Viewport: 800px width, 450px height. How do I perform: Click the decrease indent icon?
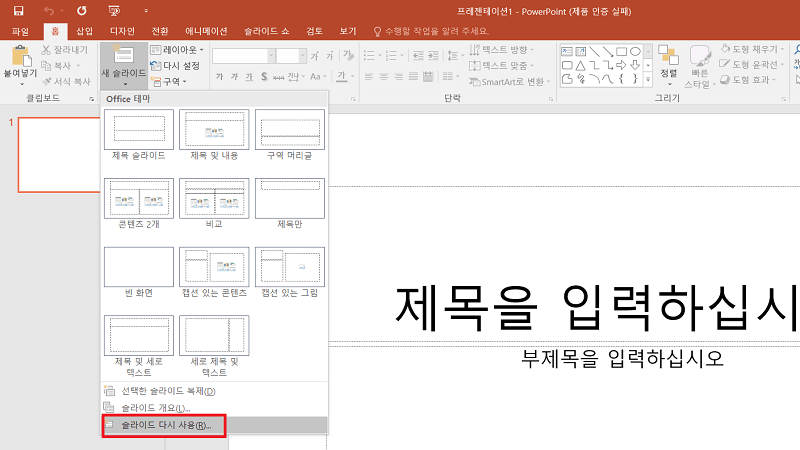point(418,56)
